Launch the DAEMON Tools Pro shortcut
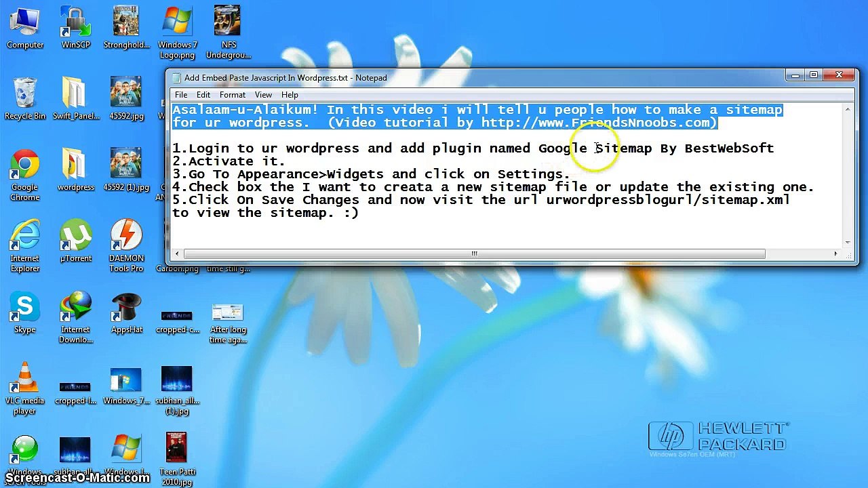Viewport: 868px width, 488px height. [x=126, y=245]
